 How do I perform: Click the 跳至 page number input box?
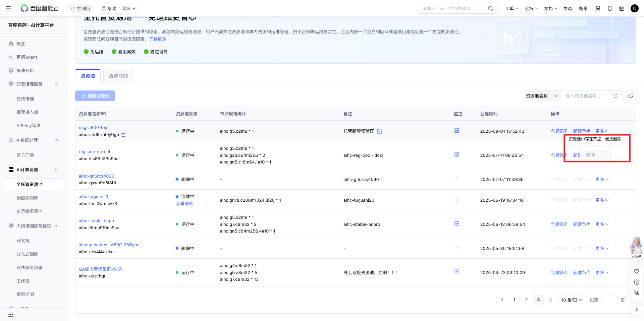[x=609, y=300]
